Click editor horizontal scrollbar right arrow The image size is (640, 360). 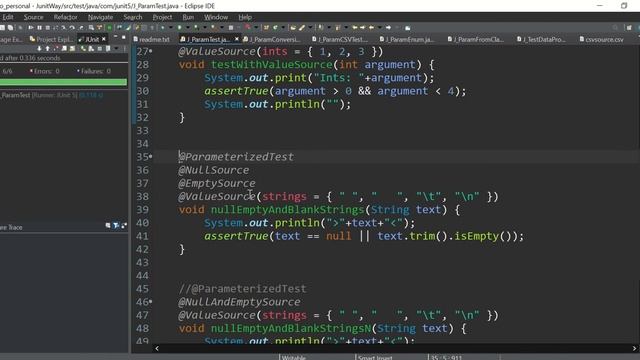(x=635, y=348)
